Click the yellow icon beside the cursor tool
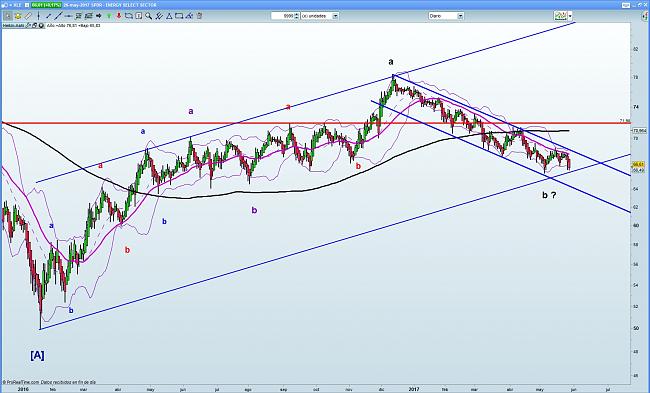 click(18, 16)
